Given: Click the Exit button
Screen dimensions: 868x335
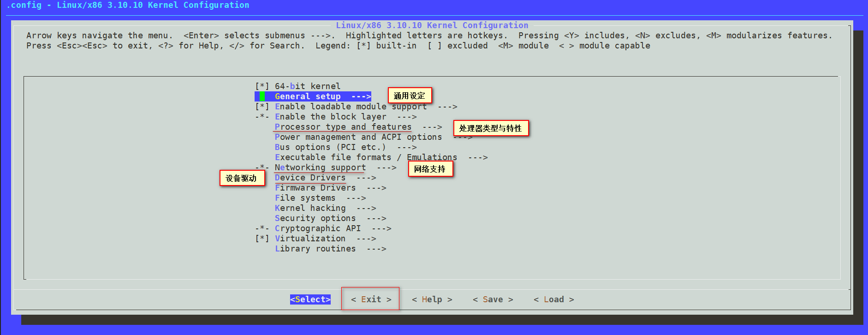Looking at the screenshot, I should coord(371,299).
